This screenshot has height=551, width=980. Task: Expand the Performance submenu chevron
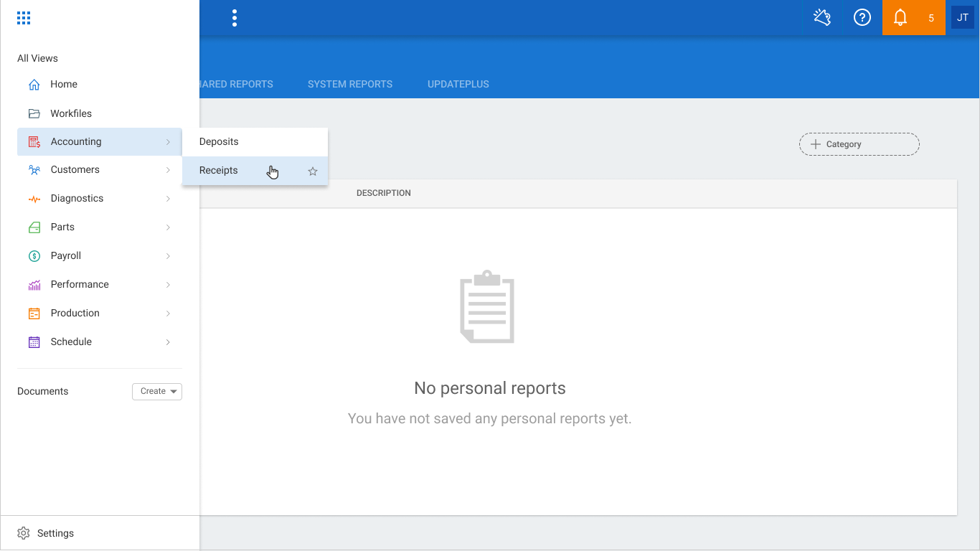(x=168, y=285)
